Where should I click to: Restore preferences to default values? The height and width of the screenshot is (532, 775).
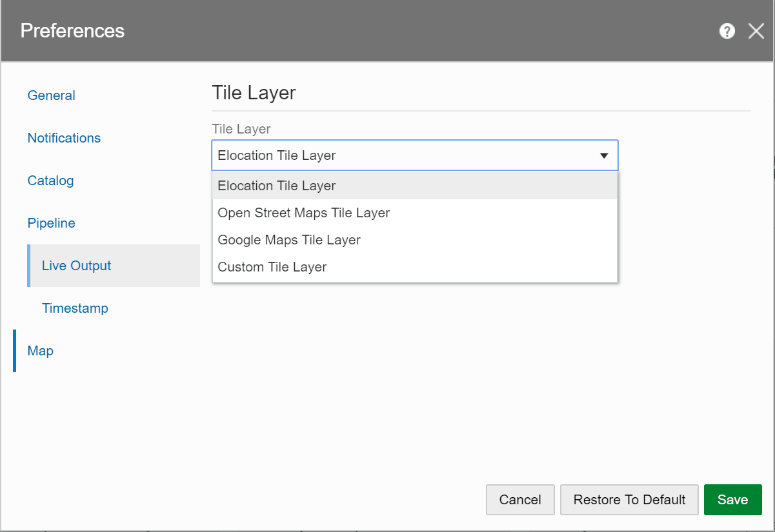pyautogui.click(x=629, y=499)
